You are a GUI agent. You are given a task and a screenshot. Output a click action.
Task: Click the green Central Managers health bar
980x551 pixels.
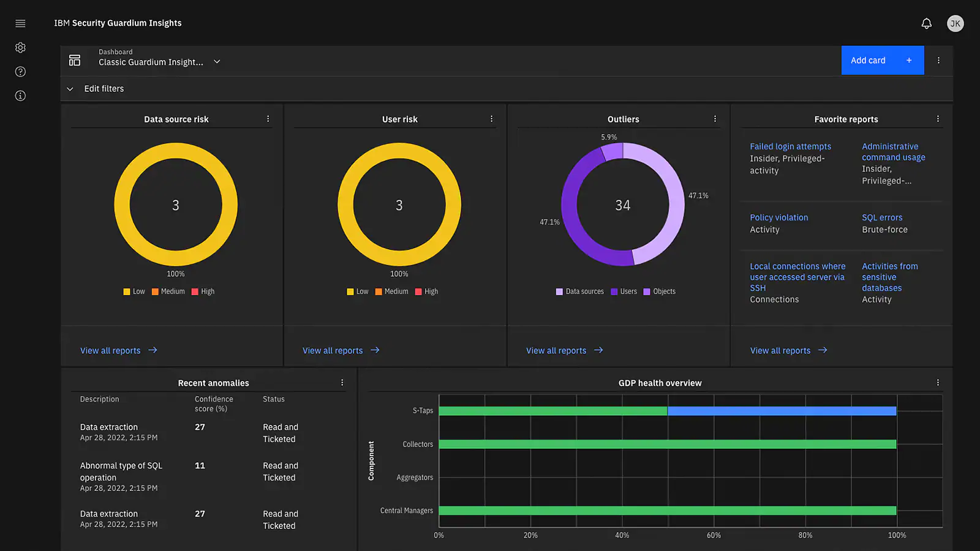(668, 511)
